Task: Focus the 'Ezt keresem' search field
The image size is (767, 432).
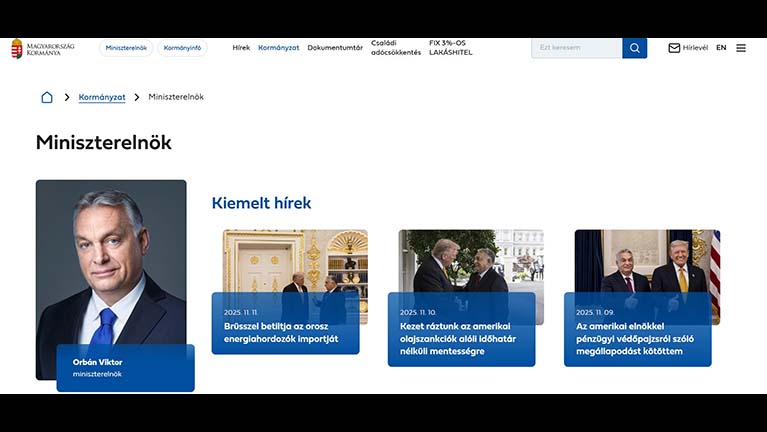Action: 577,48
